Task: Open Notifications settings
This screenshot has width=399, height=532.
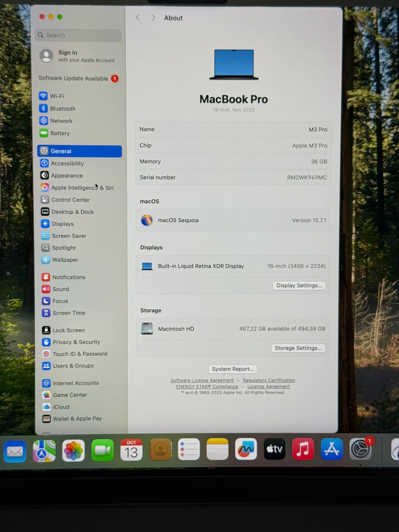Action: 64,277
